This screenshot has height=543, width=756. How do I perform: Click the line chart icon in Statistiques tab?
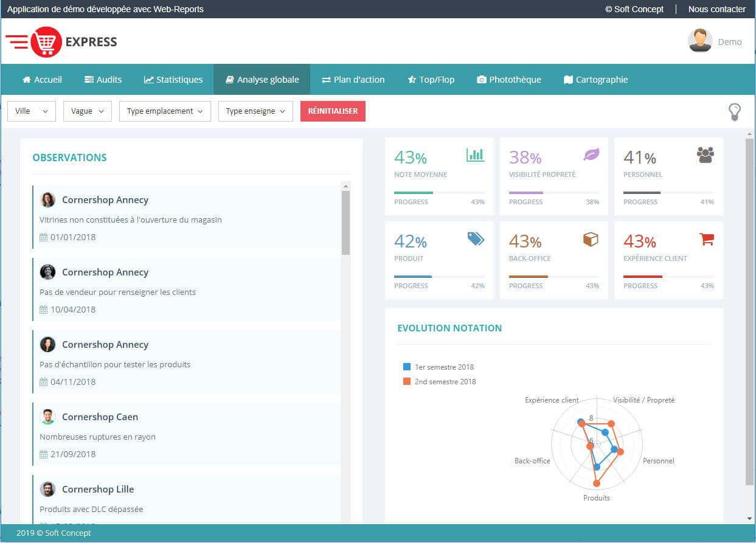[x=148, y=80]
